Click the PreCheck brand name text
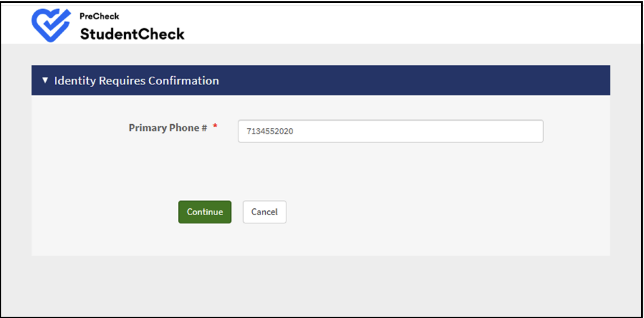 coord(99,16)
